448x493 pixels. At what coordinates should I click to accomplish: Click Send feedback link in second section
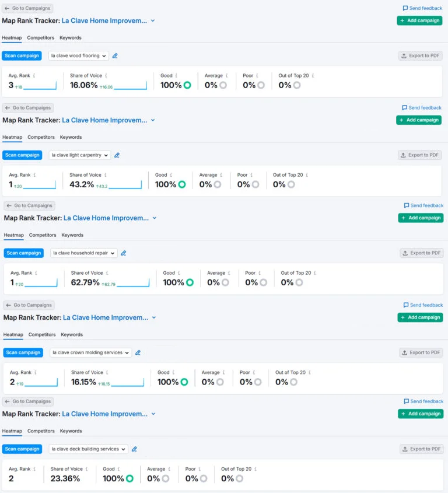coord(422,108)
